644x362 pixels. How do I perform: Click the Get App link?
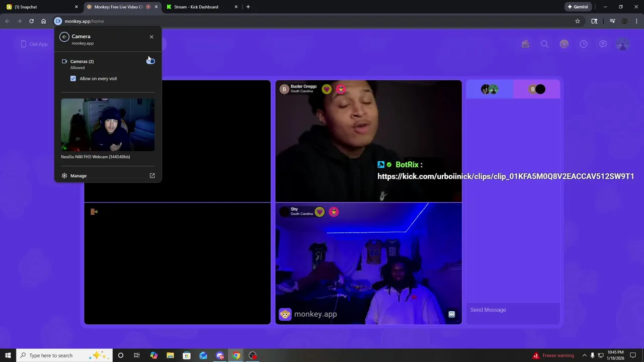click(34, 44)
